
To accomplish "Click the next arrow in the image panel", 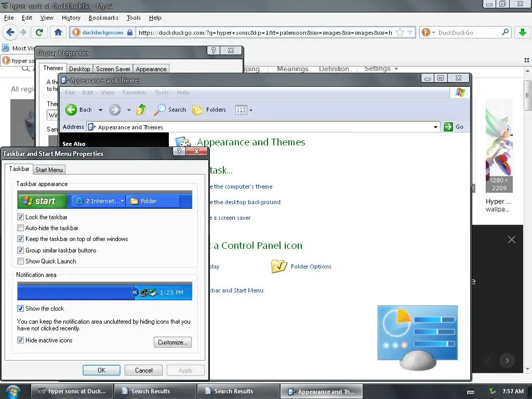I will (x=507, y=361).
